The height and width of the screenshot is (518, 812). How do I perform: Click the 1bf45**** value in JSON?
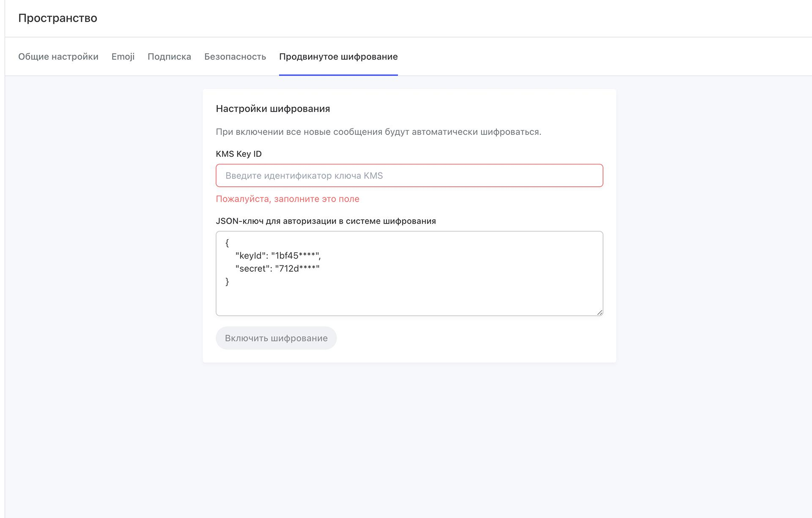295,256
